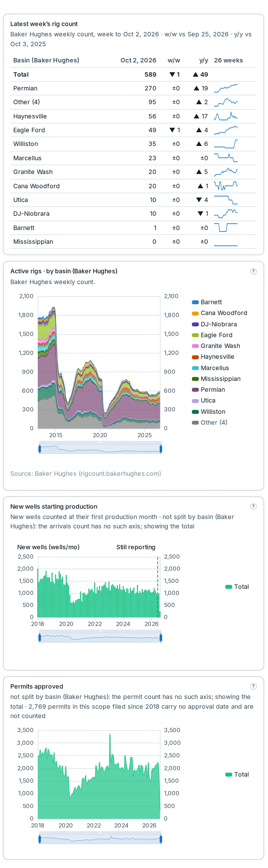Click the 26 weeks column header

(228, 60)
